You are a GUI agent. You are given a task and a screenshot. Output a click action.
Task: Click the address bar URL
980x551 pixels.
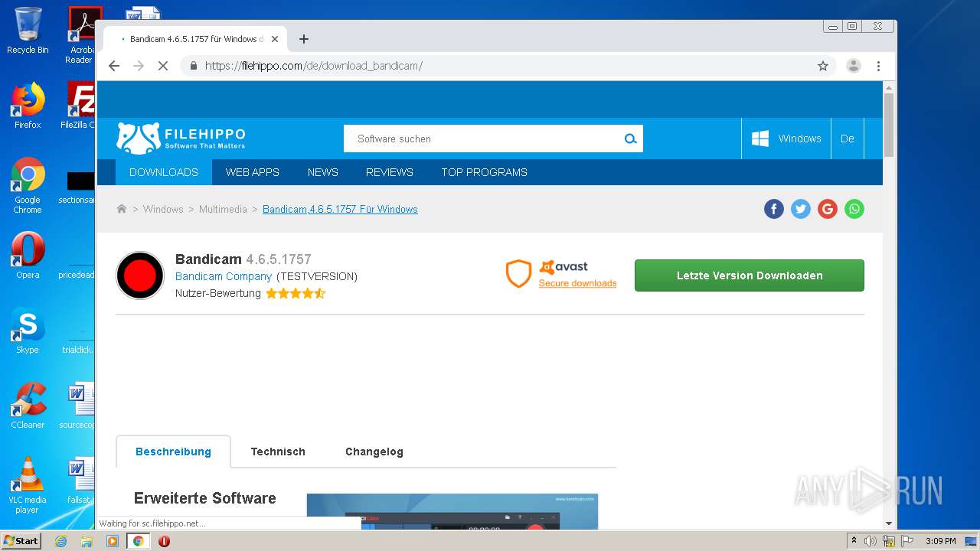tap(314, 66)
